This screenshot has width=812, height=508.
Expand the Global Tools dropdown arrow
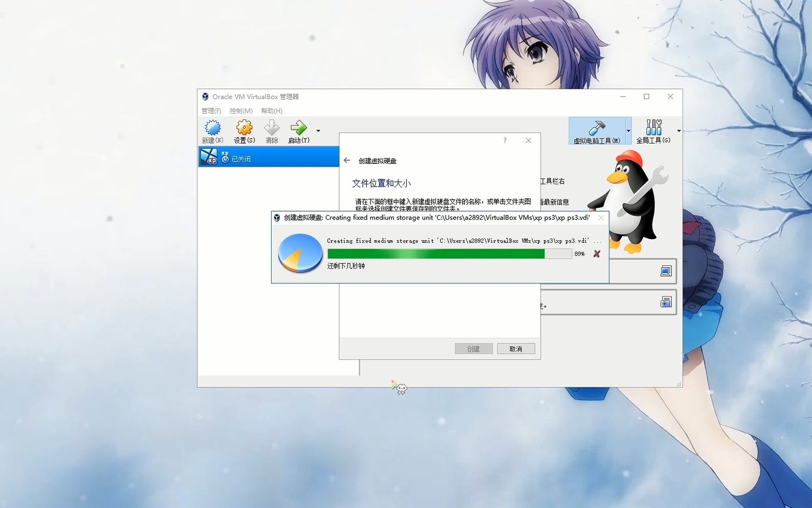click(679, 131)
